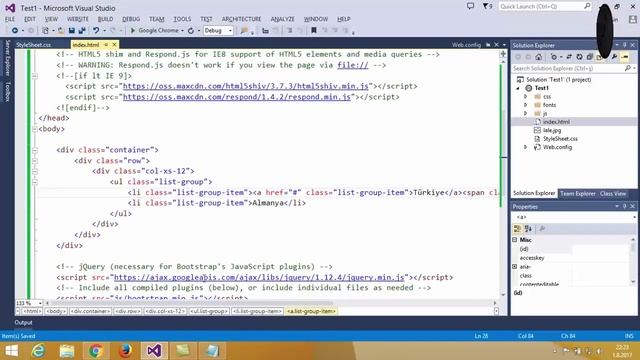Open the BUILD menu
Image resolution: width=640 pixels, height=360 pixels.
[105, 19]
